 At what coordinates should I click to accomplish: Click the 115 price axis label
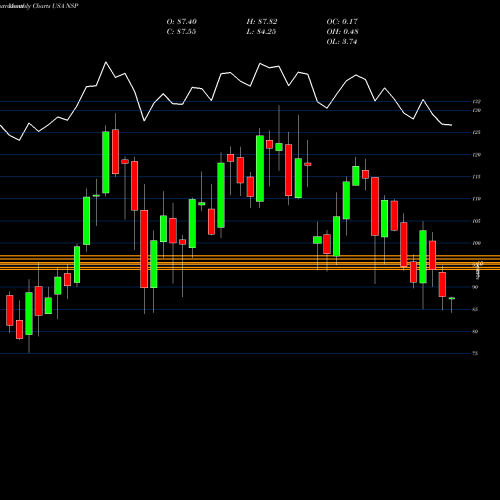(477, 177)
